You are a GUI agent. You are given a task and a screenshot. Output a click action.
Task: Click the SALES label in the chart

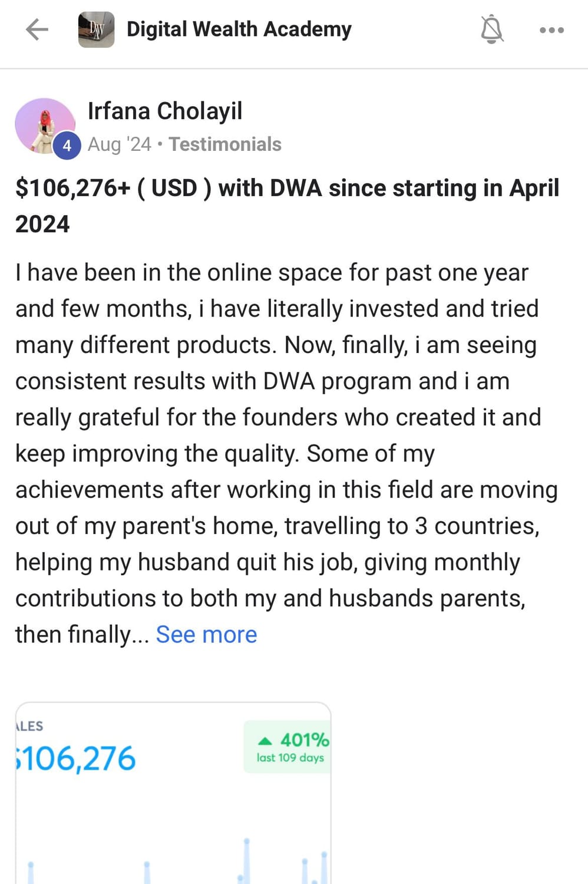29,726
